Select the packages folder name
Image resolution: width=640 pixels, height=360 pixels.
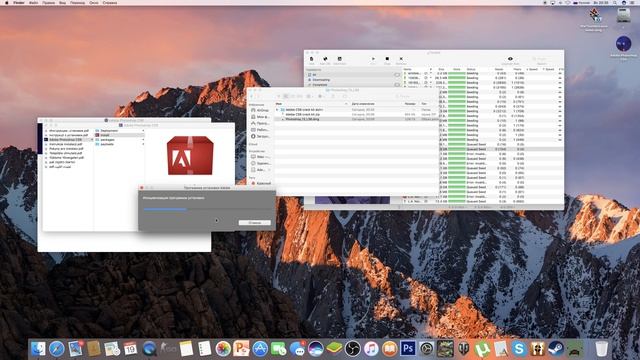(107, 140)
